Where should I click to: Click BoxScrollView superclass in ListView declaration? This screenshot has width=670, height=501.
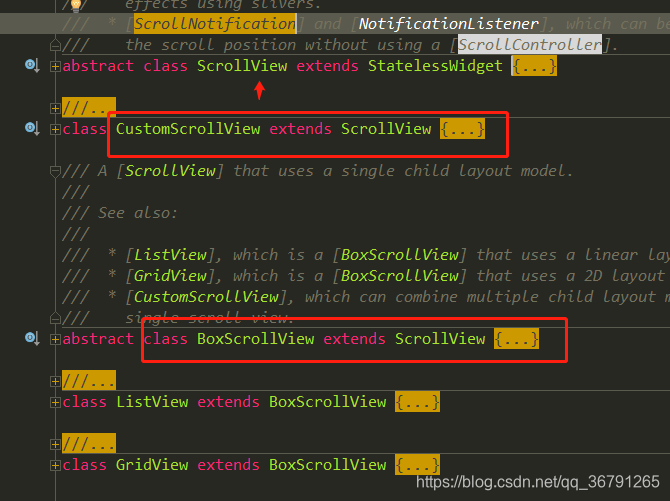coord(327,402)
